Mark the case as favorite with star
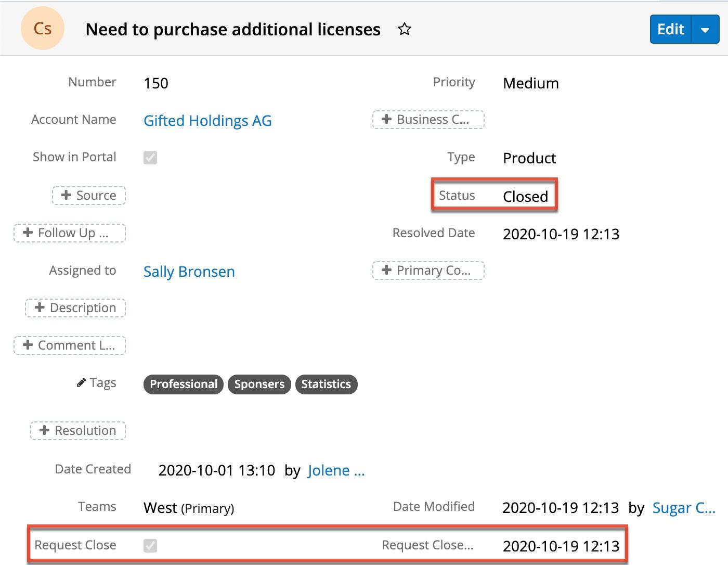728x565 pixels. click(404, 29)
